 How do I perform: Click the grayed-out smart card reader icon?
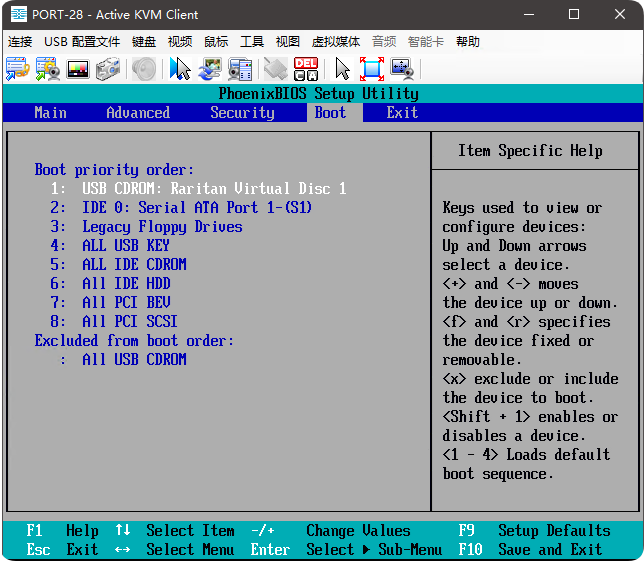(x=276, y=69)
